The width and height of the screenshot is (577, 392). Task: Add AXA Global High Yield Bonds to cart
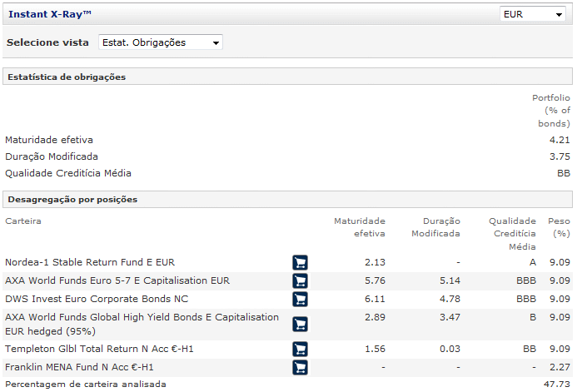point(300,325)
